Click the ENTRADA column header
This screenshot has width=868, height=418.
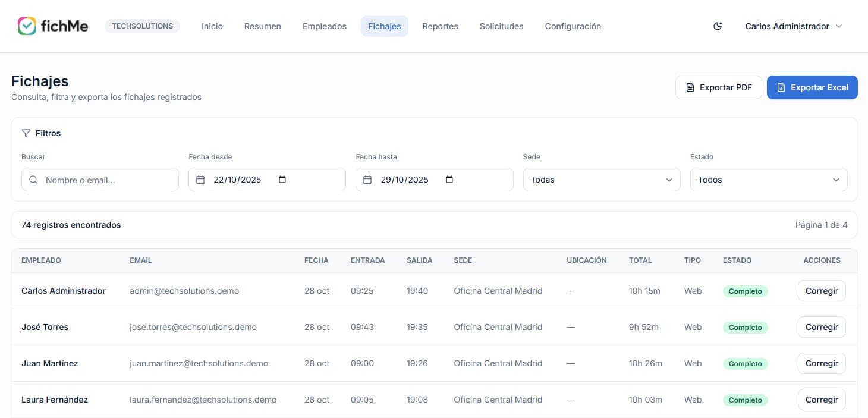click(367, 260)
